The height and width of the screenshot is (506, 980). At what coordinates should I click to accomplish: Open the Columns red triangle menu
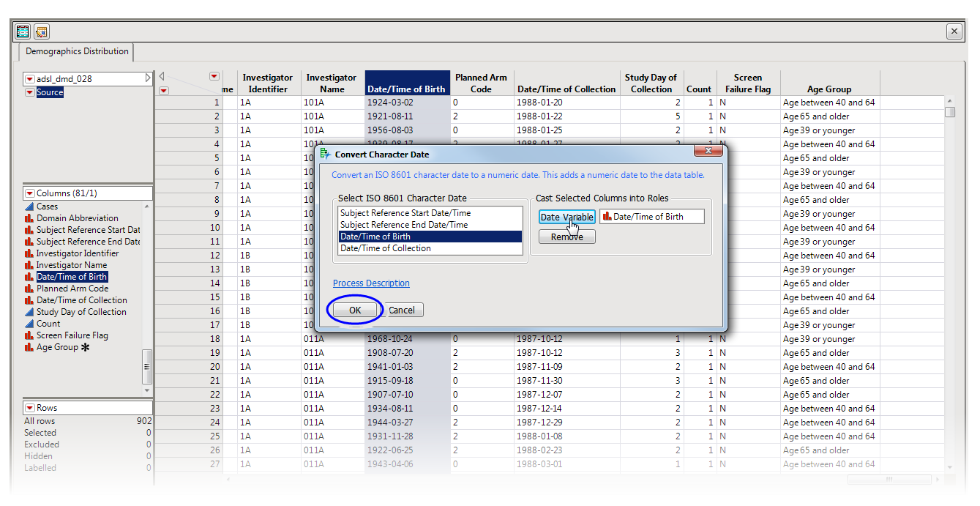pos(29,193)
